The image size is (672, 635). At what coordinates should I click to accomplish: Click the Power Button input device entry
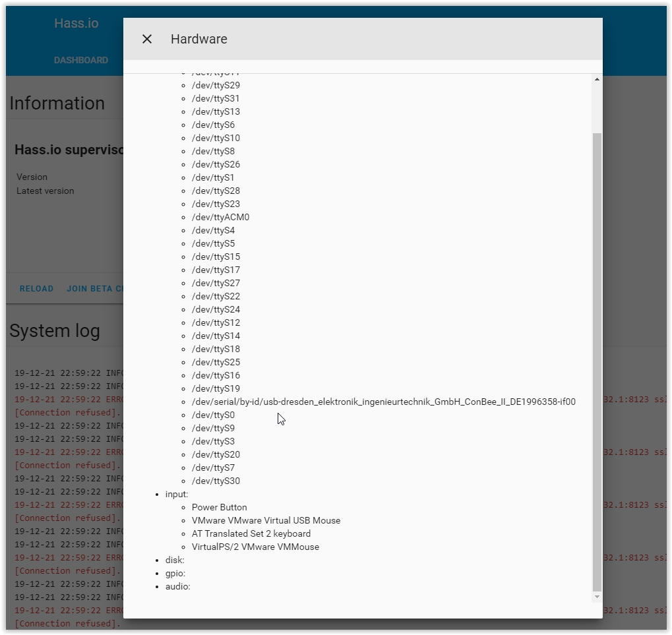[219, 507]
